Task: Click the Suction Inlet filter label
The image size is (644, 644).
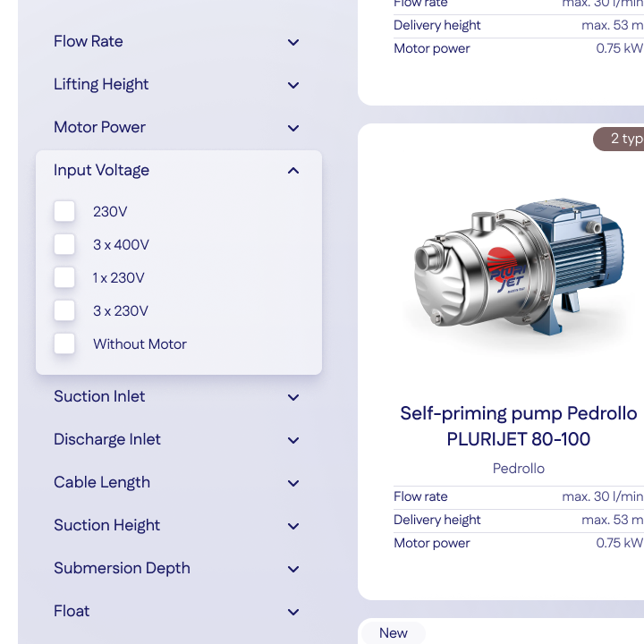Action: click(x=99, y=397)
